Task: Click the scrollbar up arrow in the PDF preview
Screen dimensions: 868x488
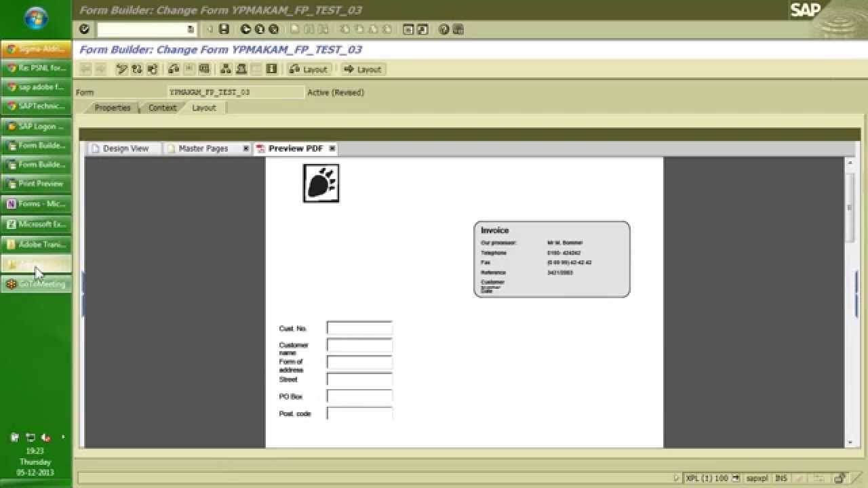Action: coord(850,163)
